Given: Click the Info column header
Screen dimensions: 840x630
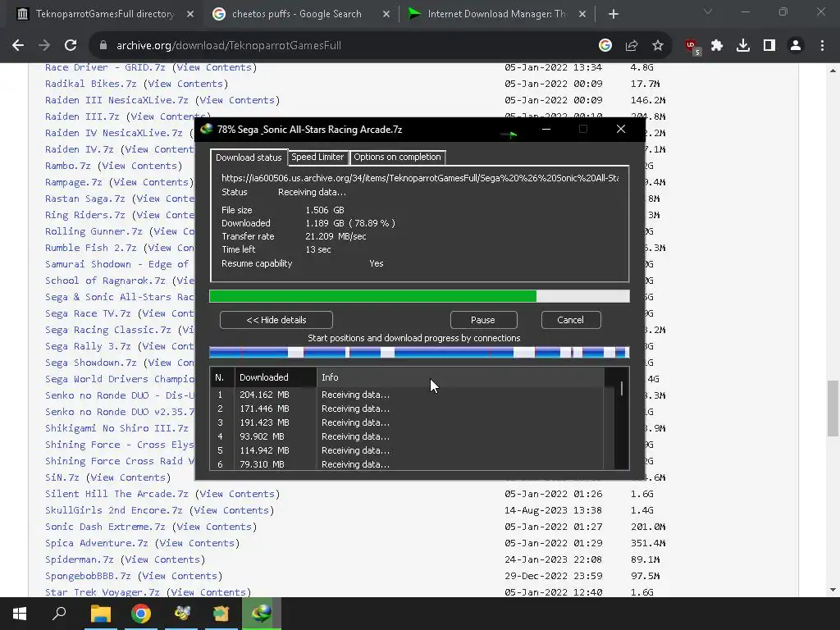Looking at the screenshot, I should click(461, 377).
